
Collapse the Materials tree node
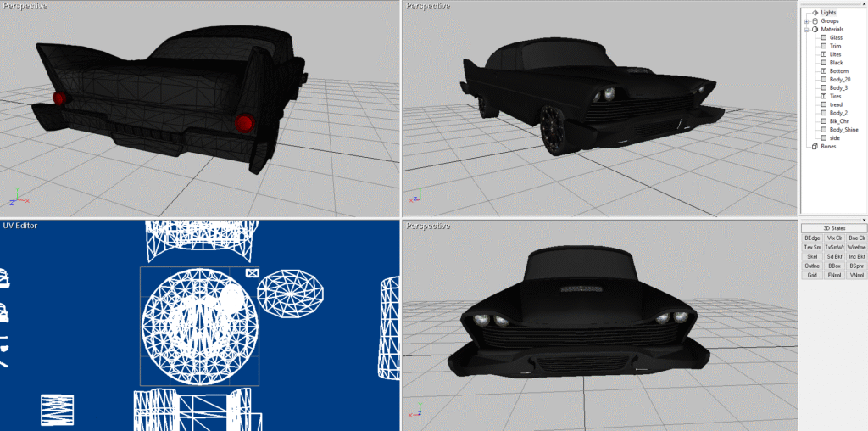(x=807, y=30)
